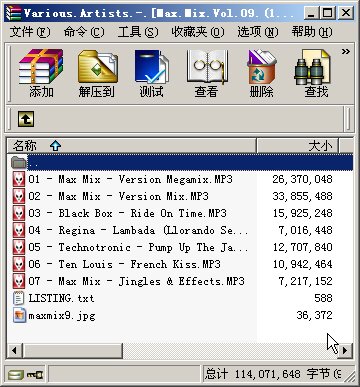
Task: Click the 查看 (View) book icon
Action: pyautogui.click(x=207, y=73)
